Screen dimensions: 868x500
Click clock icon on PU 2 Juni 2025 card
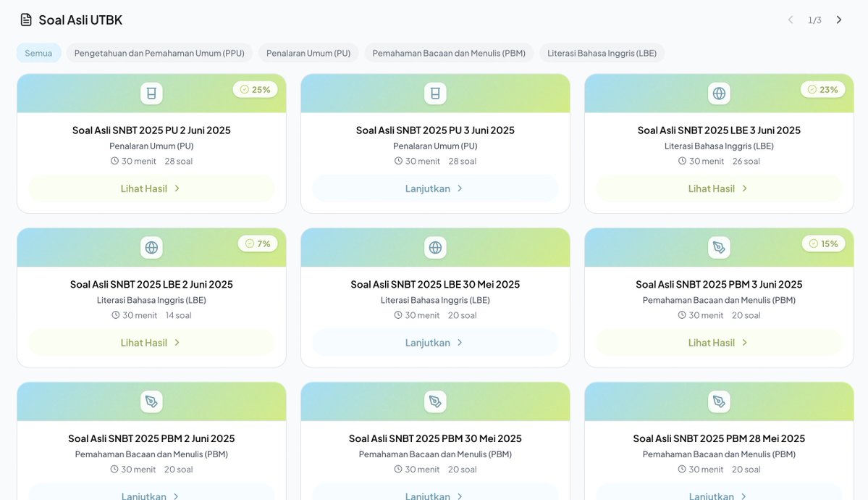click(x=114, y=161)
